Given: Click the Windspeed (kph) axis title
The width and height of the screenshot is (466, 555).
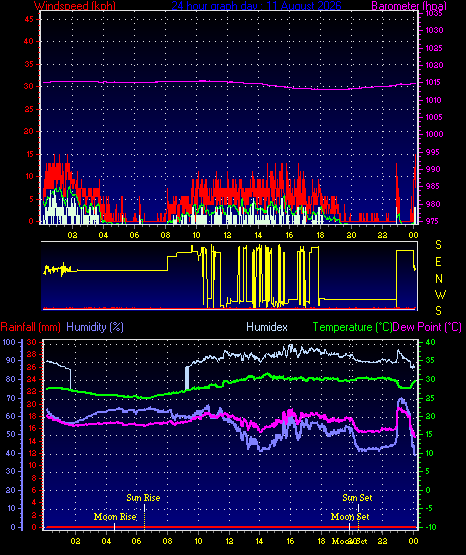Looking at the screenshot, I should (75, 5).
